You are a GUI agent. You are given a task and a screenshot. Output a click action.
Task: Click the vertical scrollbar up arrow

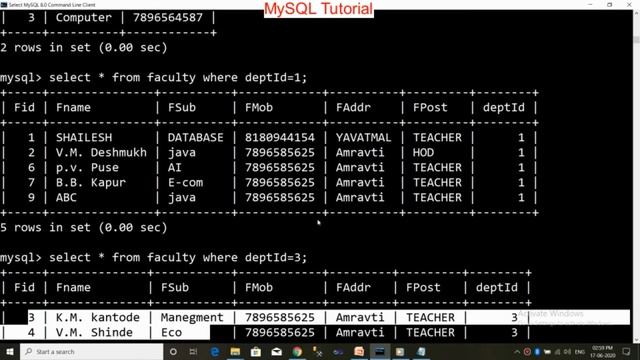point(636,13)
